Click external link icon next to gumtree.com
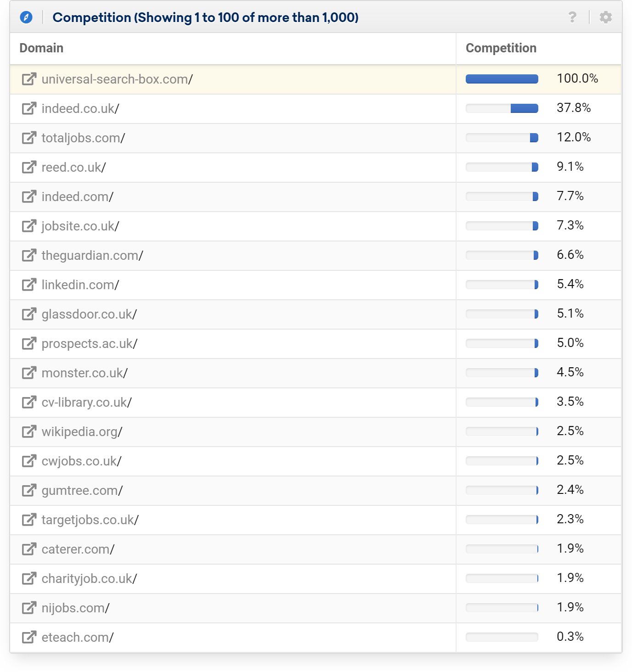Screen dimensions: 632x672 tap(29, 491)
